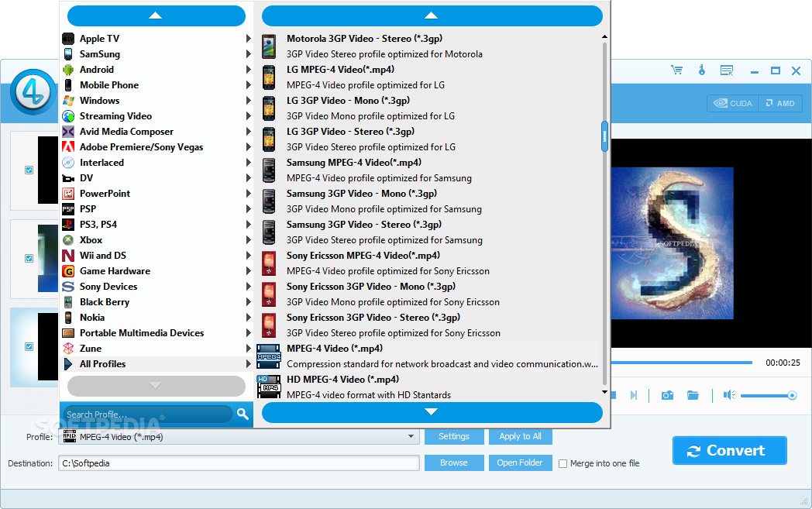The width and height of the screenshot is (812, 509).
Task: Expand the SamSung submenu arrow
Action: [x=249, y=54]
